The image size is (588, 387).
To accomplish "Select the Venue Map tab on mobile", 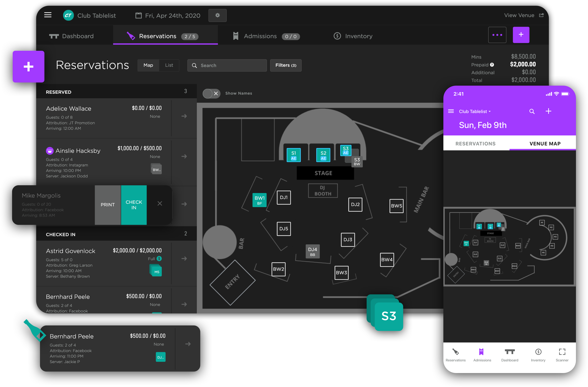I will coord(545,143).
